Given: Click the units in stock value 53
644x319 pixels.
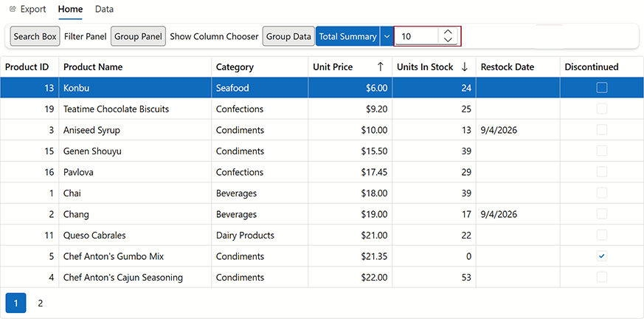Looking at the screenshot, I should coord(434,277).
